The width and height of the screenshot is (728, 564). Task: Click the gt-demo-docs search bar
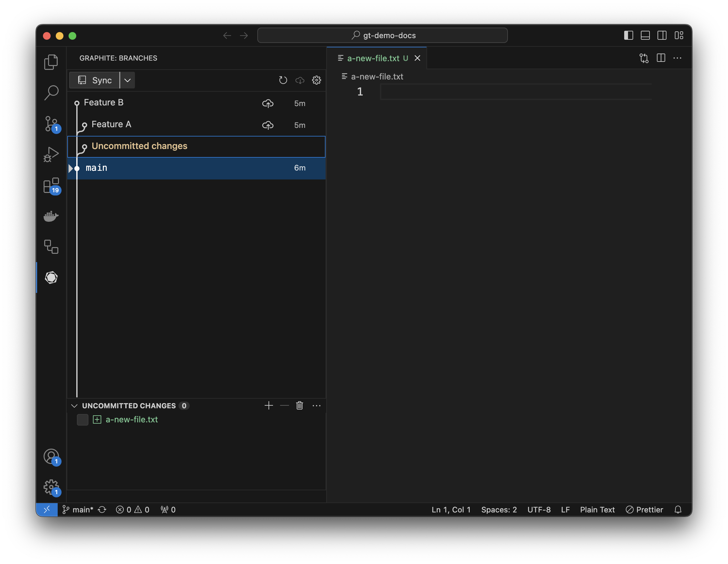382,35
